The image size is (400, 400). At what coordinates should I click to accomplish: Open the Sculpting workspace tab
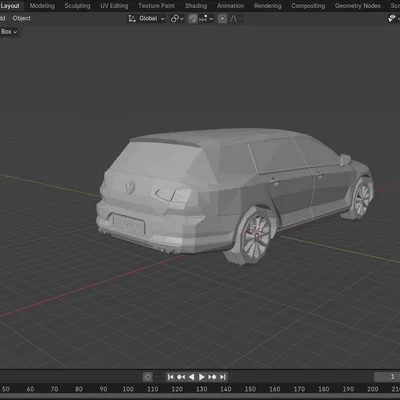pos(77,6)
